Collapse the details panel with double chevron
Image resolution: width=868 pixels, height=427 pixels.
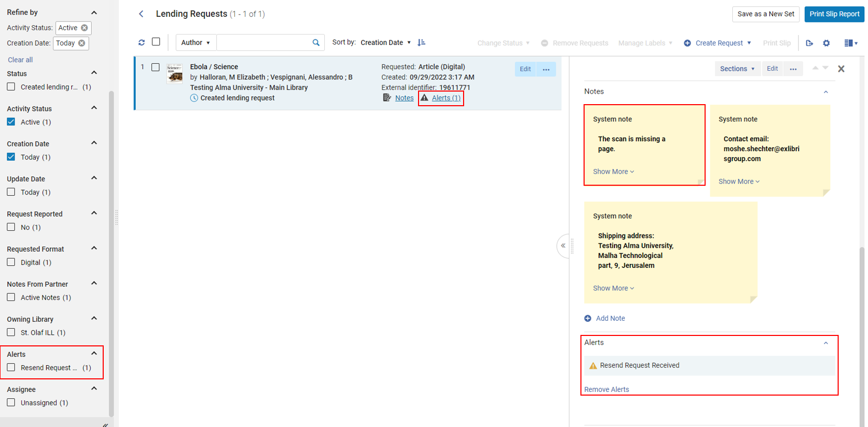563,245
